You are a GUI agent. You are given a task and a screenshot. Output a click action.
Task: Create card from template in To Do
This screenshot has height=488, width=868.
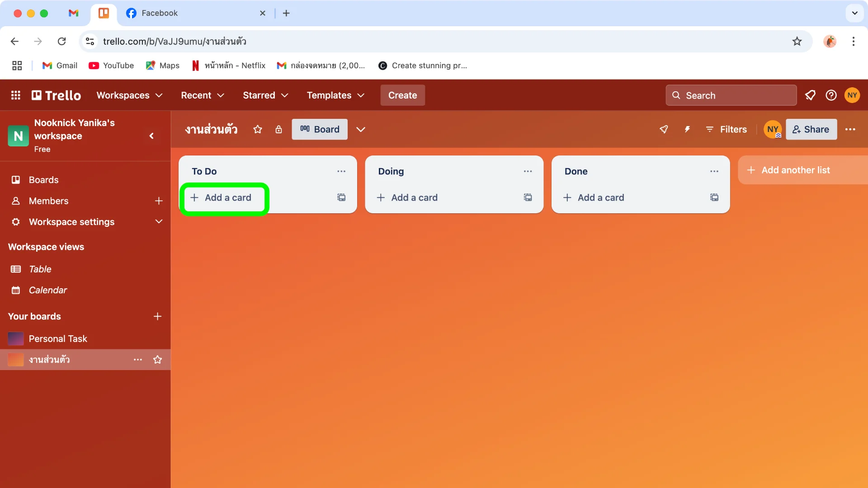(x=341, y=197)
